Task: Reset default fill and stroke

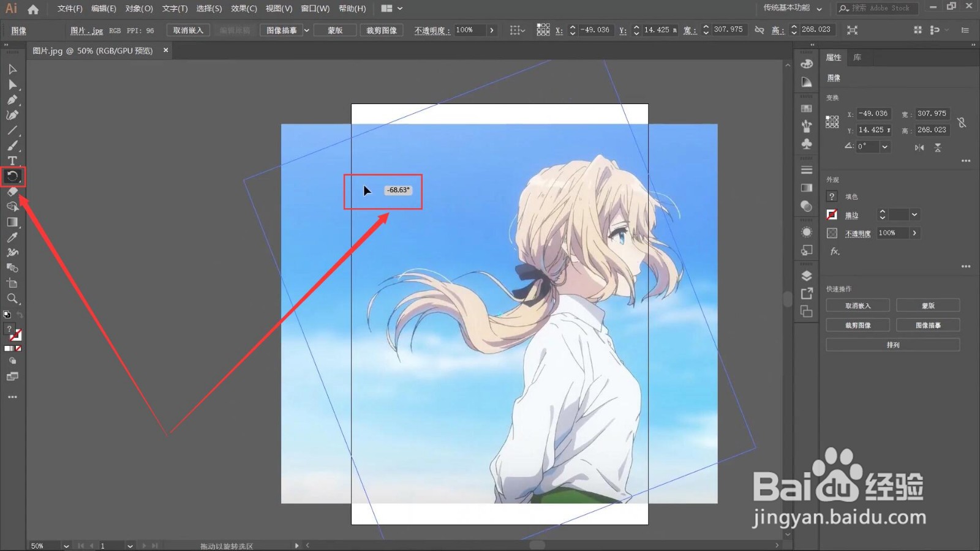Action: (7, 315)
